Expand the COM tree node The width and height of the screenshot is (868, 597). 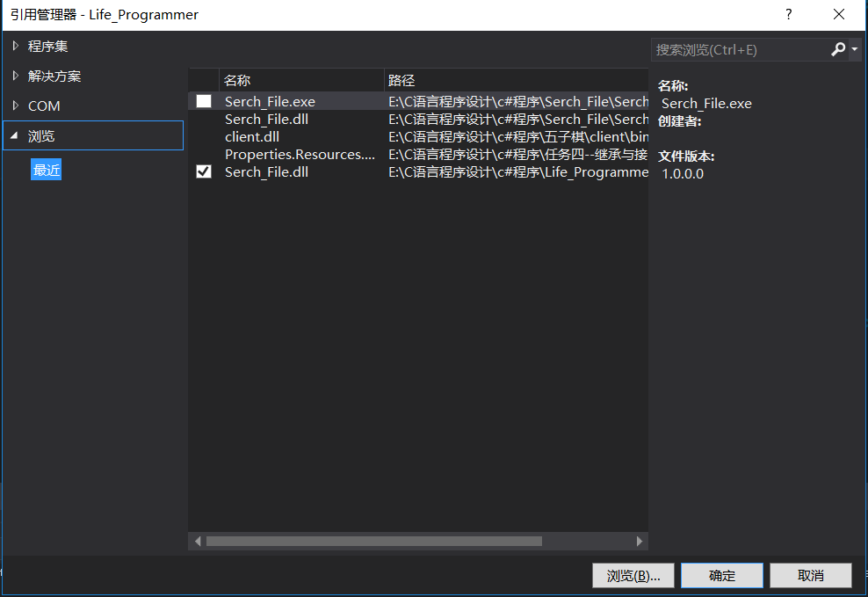[x=16, y=106]
